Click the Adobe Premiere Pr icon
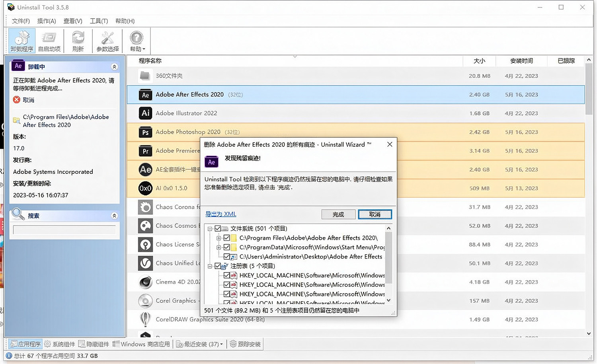 point(146,151)
